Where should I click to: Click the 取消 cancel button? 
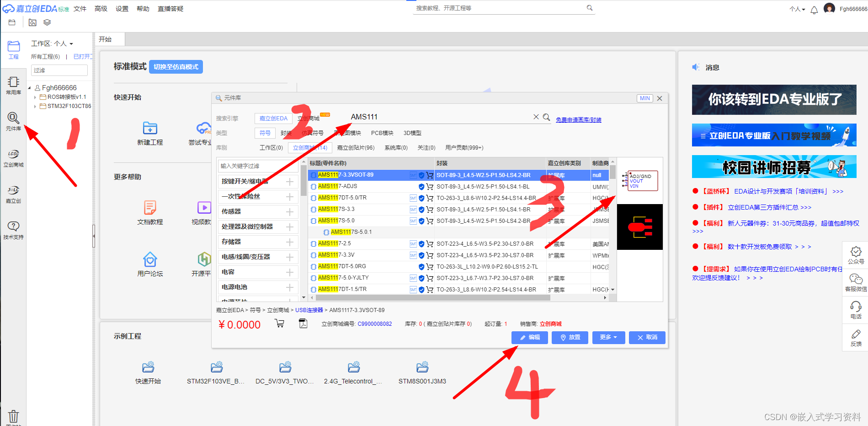coord(647,337)
